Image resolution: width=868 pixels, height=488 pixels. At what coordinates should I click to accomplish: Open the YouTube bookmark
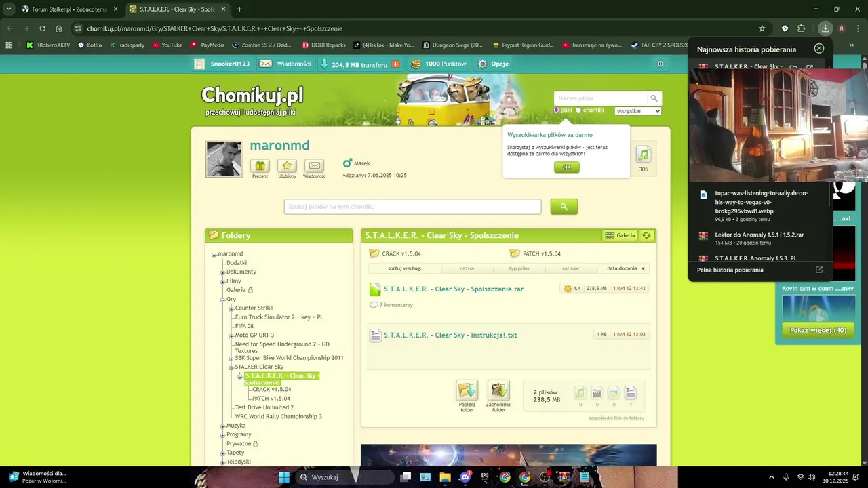click(167, 45)
